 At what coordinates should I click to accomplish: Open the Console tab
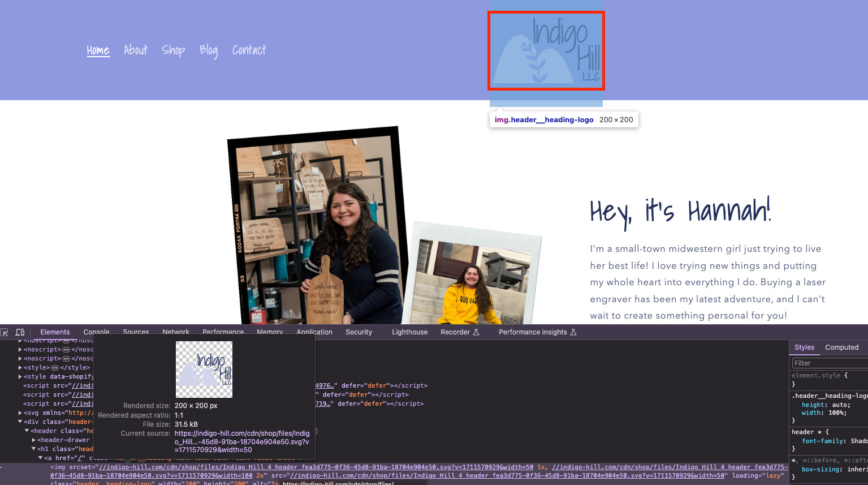tap(97, 332)
